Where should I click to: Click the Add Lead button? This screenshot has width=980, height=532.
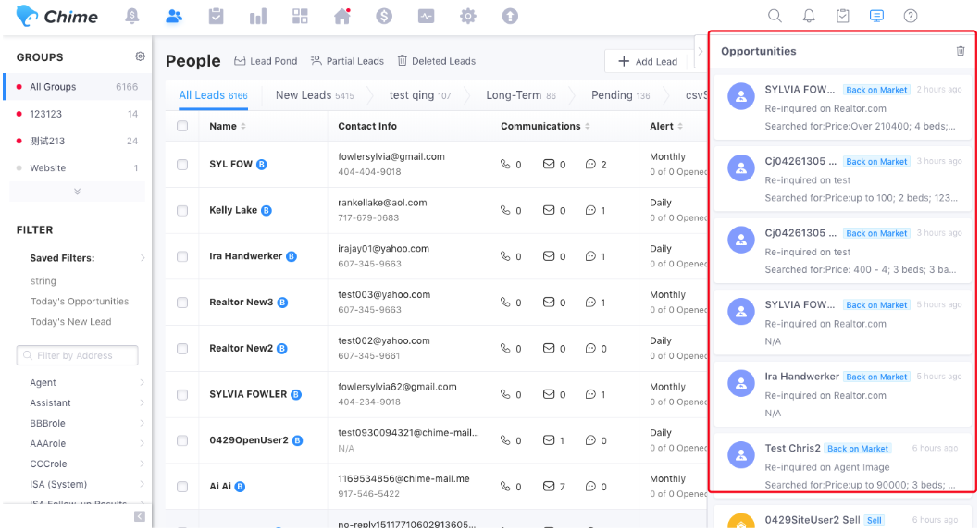coord(648,61)
